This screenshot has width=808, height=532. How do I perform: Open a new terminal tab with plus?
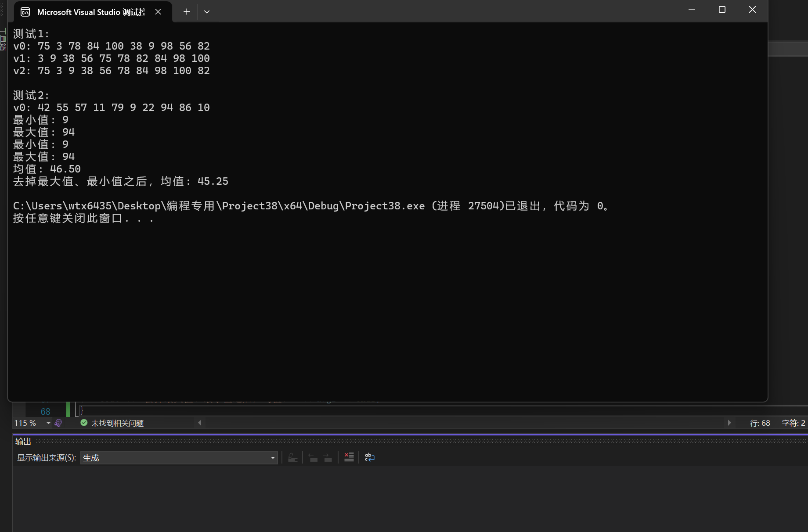187,12
